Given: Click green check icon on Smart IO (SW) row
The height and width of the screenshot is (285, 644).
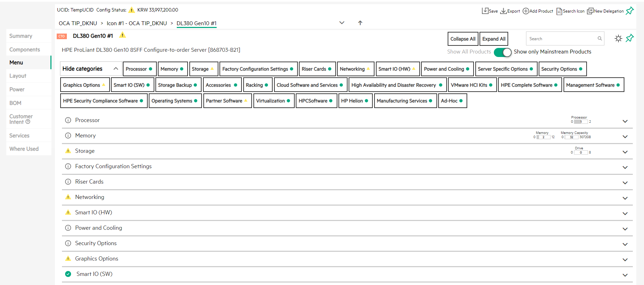Looking at the screenshot, I should (x=68, y=274).
